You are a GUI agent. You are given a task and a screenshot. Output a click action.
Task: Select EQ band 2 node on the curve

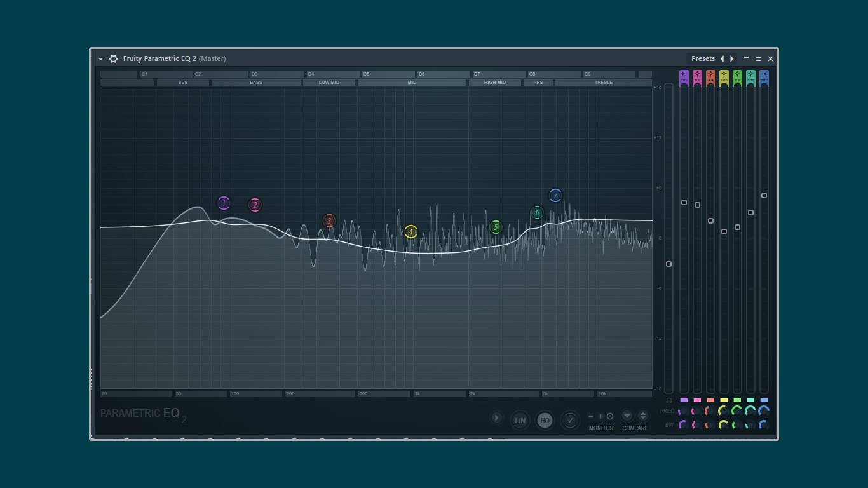pyautogui.click(x=255, y=205)
